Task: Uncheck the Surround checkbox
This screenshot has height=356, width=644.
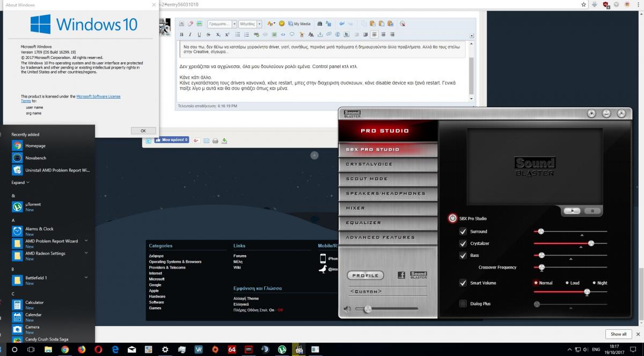Action: tap(463, 231)
